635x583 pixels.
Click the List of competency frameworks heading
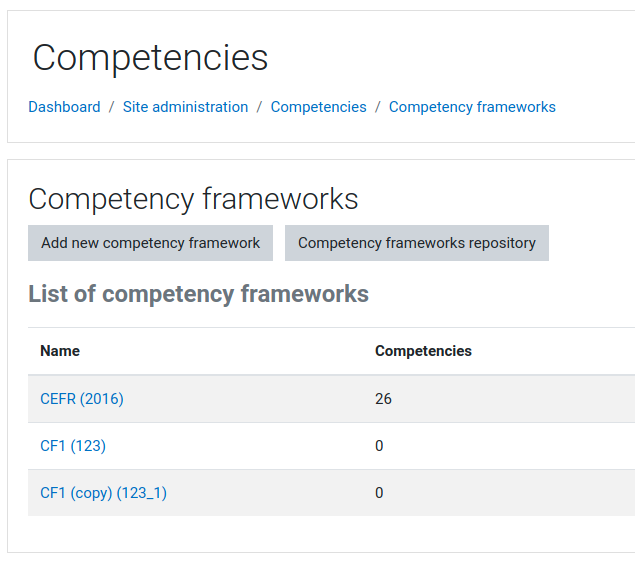pos(198,294)
